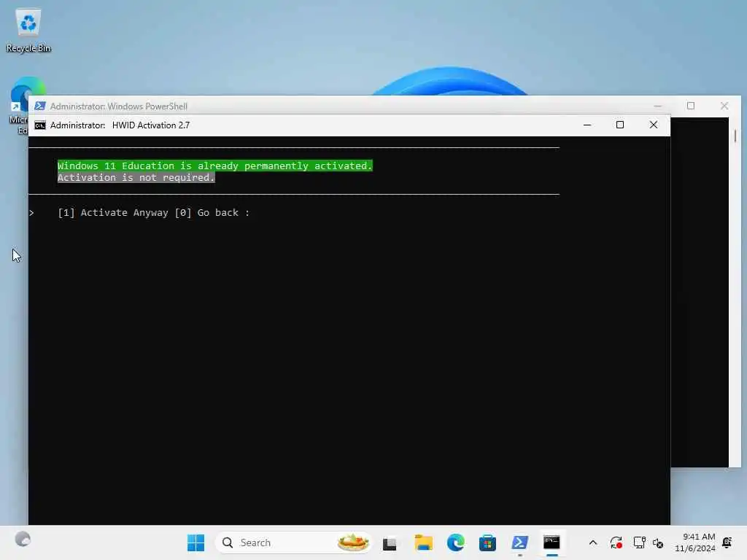Screen dimensions: 747x560
Task: Click the 'Activation is not required.' line
Action: 136,178
